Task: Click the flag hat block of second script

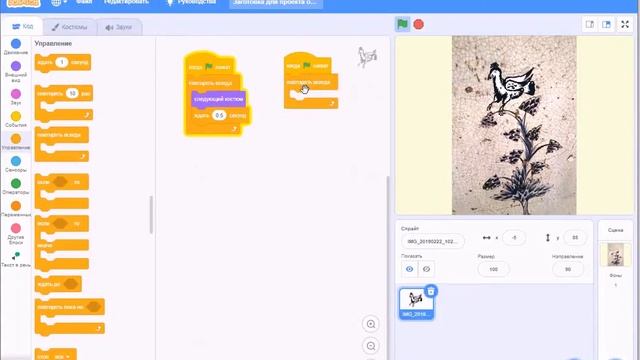Action: pos(308,64)
